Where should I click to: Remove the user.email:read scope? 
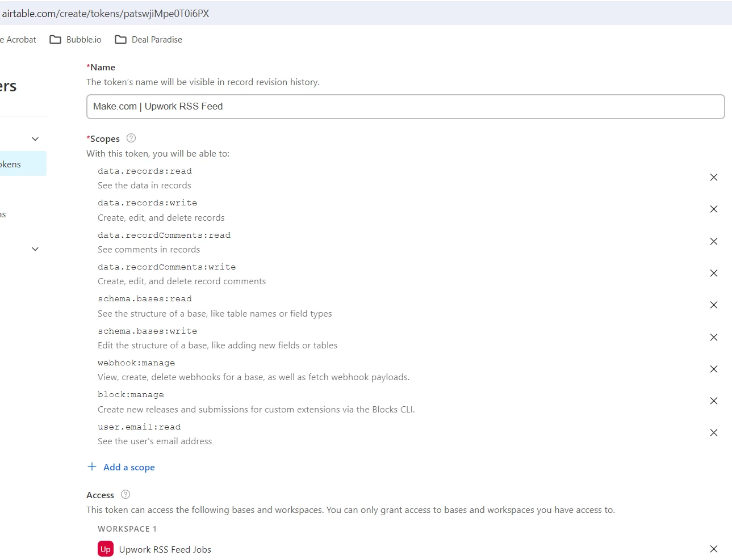[714, 433]
